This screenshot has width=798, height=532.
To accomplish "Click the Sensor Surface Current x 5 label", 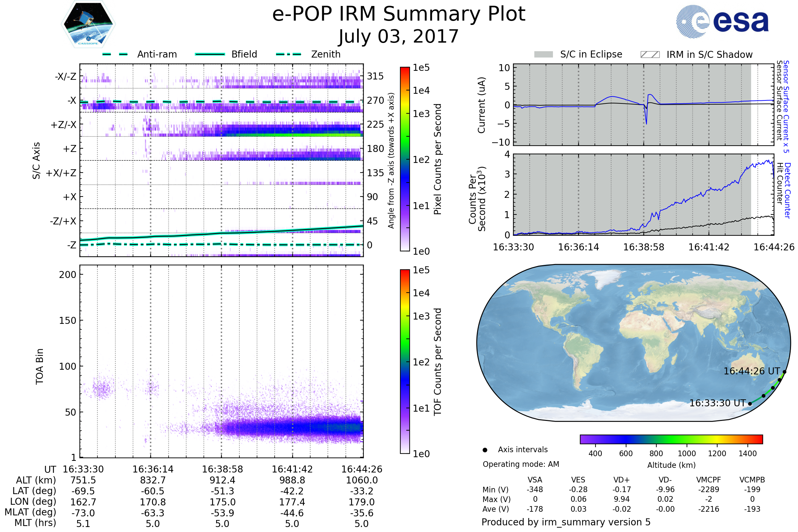I will pos(786,106).
